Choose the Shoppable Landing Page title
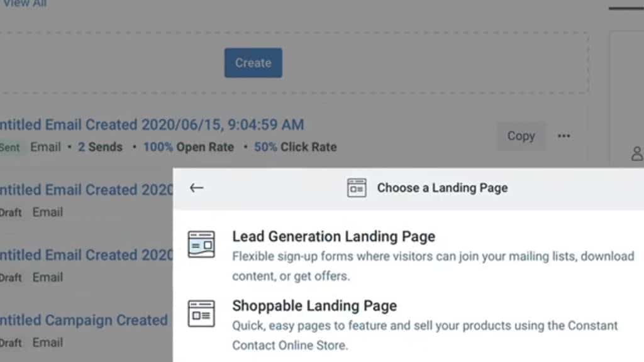This screenshot has width=644, height=362. pos(314,306)
